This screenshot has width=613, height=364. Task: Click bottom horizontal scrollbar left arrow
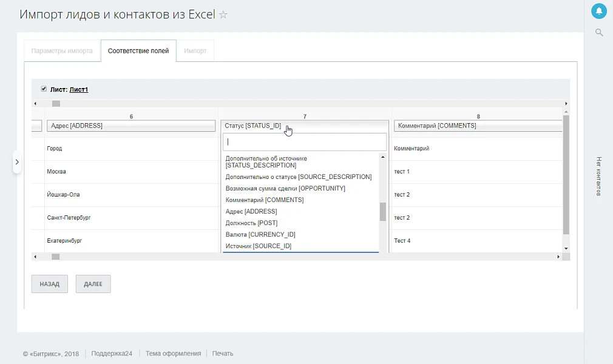pos(35,257)
